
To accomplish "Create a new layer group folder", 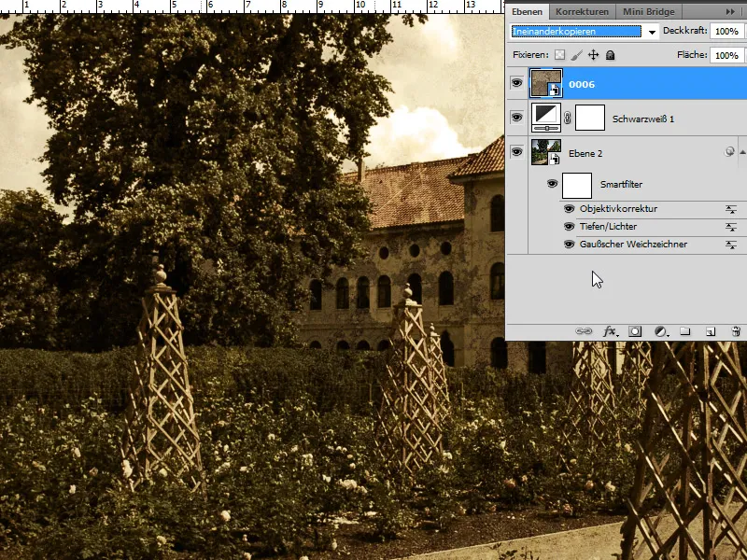I will (x=685, y=331).
